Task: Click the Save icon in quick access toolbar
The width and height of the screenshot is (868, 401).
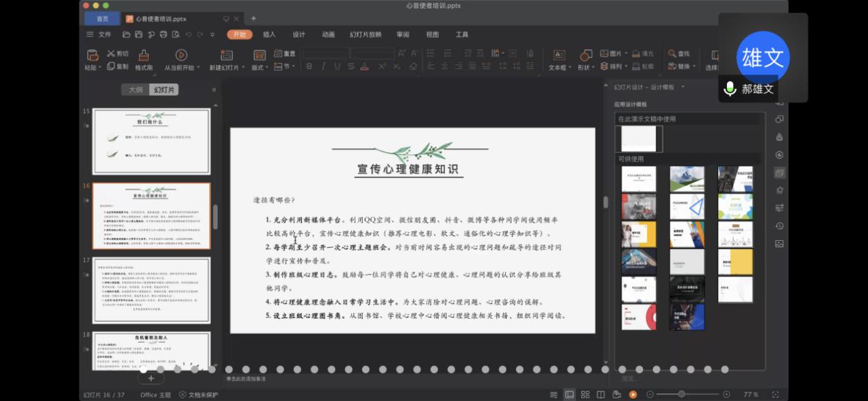Action: tap(138, 35)
